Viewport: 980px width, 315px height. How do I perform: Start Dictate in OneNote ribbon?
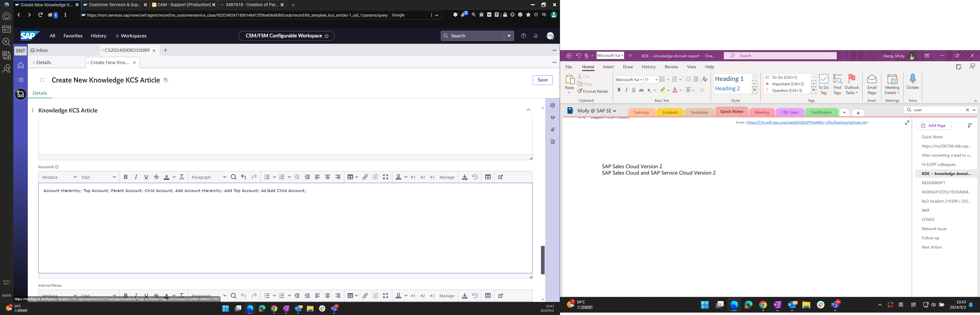913,82
